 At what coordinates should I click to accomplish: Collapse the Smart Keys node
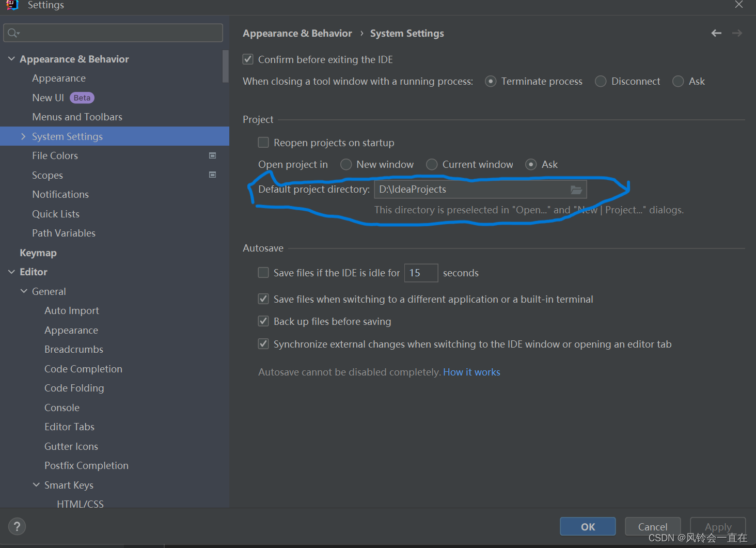pyautogui.click(x=36, y=485)
